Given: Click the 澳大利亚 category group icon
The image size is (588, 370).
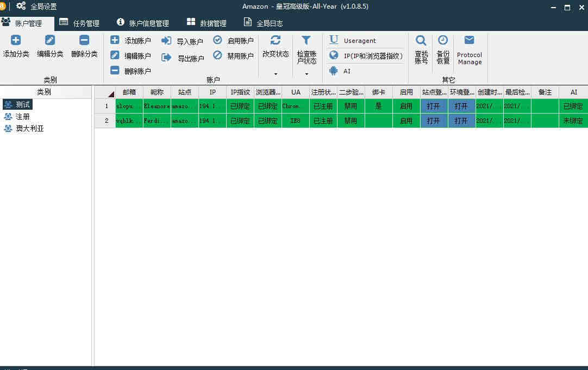Looking at the screenshot, I should click(8, 129).
